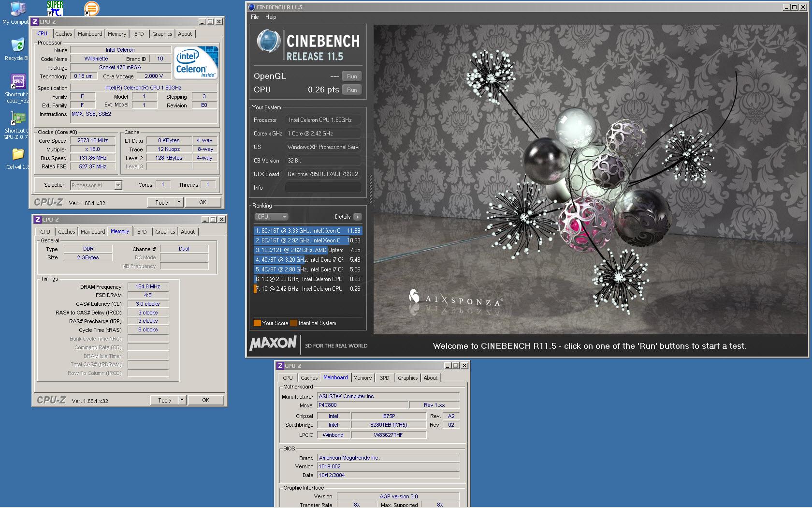Click the MAXON logo in Cinebench
This screenshot has height=508, width=812.
[273, 343]
